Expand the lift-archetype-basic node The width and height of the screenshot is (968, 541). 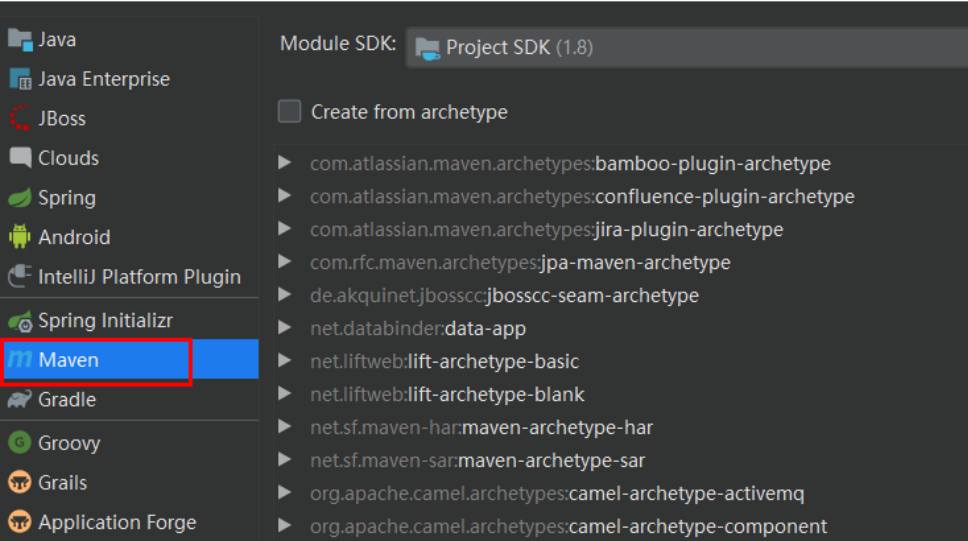point(286,361)
